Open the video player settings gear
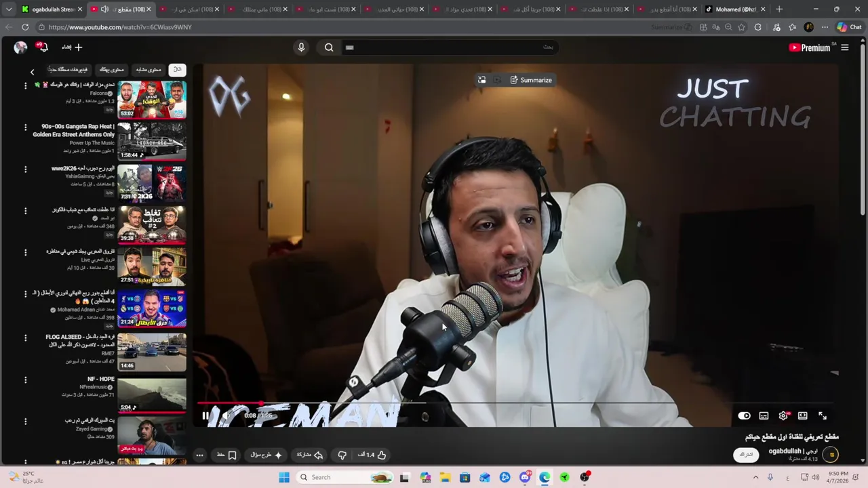The width and height of the screenshot is (868, 488). coord(783,415)
